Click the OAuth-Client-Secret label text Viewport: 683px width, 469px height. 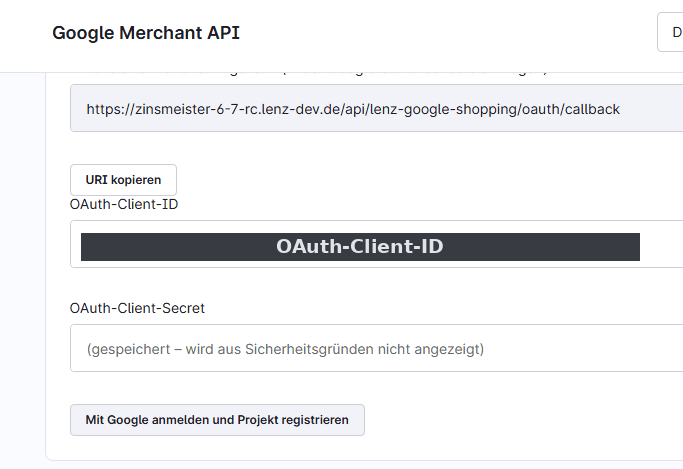[137, 308]
